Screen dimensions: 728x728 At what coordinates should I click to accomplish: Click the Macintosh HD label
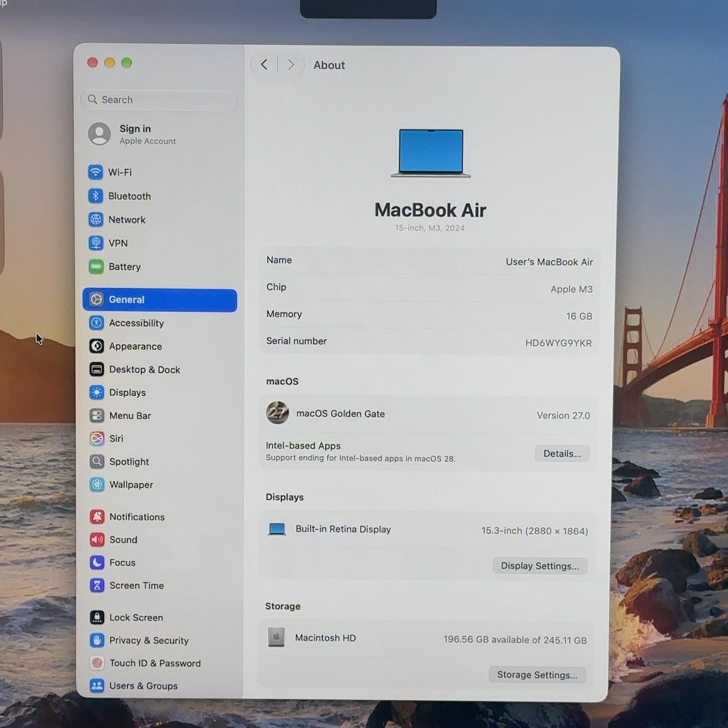point(325,638)
